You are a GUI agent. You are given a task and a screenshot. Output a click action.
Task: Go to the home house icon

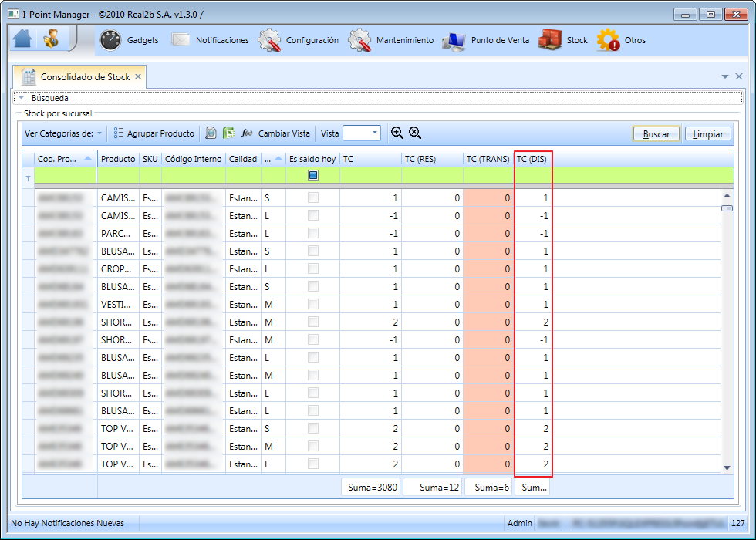tap(22, 39)
